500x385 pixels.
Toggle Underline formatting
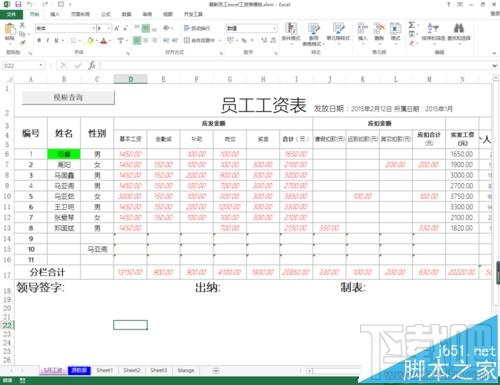point(56,40)
